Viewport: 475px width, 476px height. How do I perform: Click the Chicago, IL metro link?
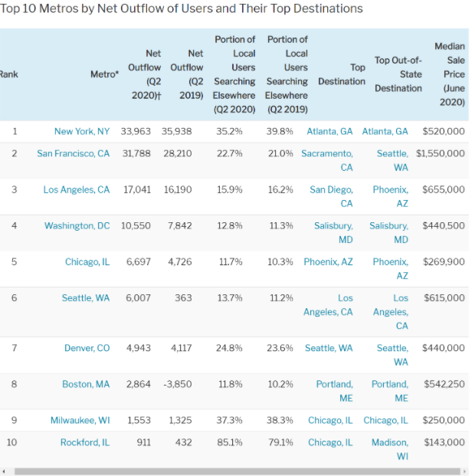(87, 261)
